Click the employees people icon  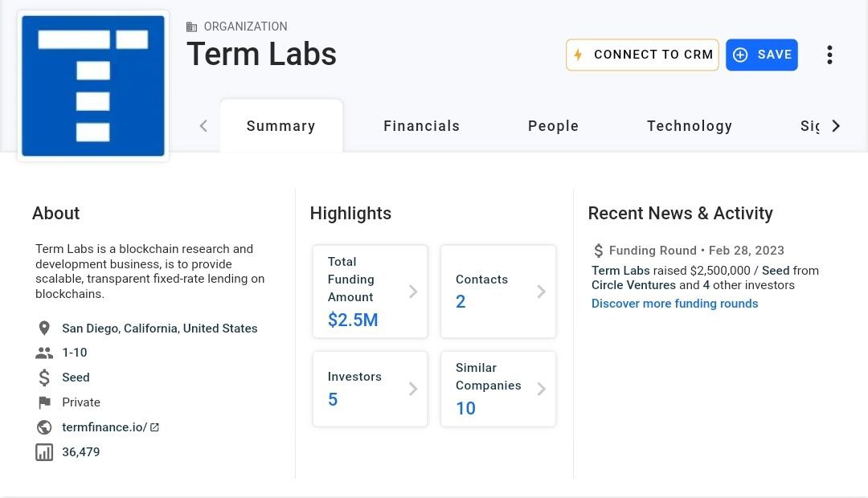click(x=44, y=353)
